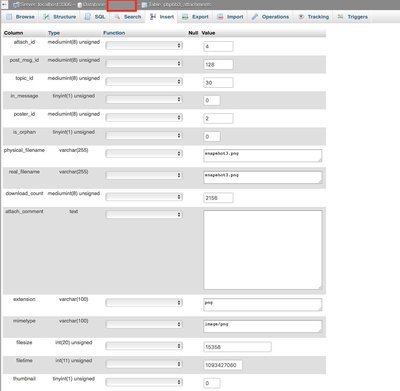The image size is (400, 391).
Task: Click the attach_comment text area
Action: click(x=263, y=250)
